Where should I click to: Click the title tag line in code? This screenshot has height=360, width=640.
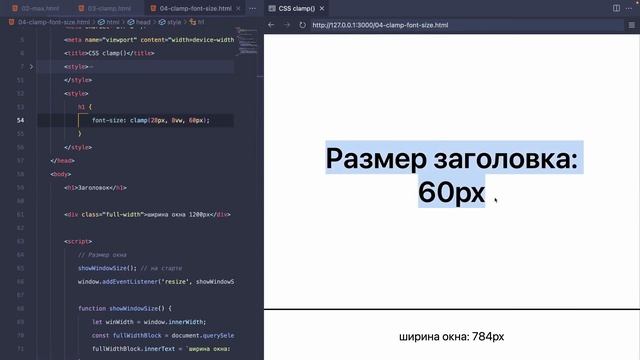[109, 53]
